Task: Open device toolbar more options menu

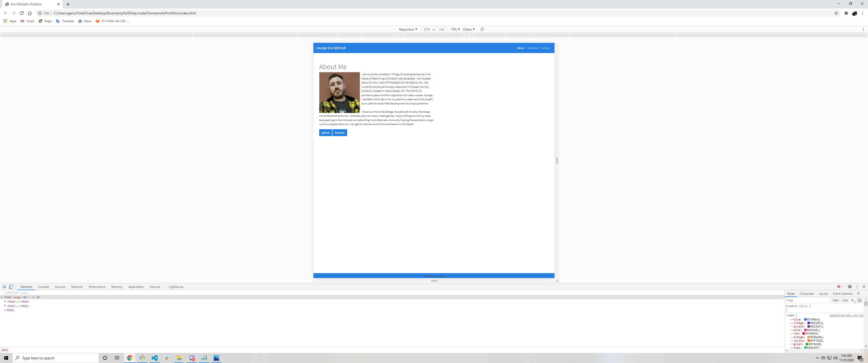Action: tap(863, 29)
